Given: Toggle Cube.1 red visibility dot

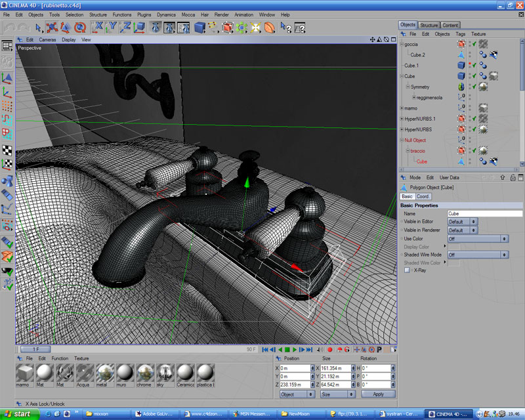Looking at the screenshot, I should [x=470, y=64].
